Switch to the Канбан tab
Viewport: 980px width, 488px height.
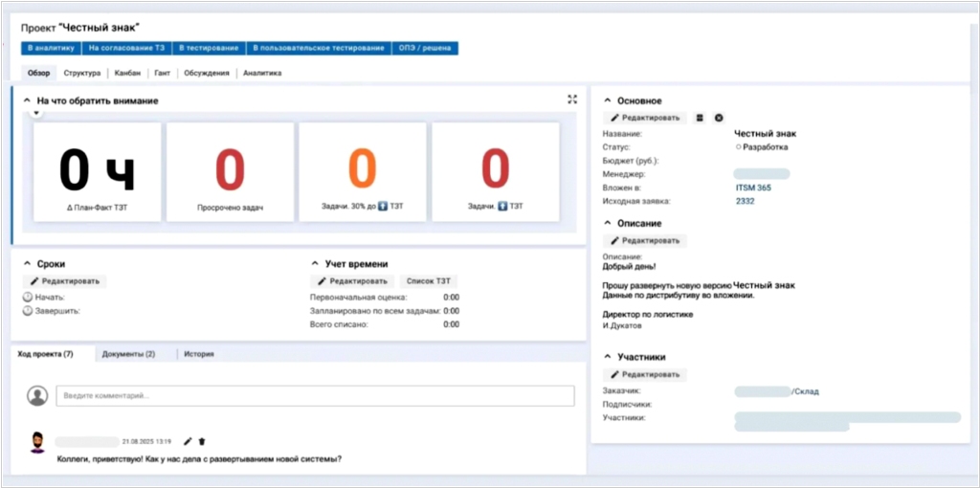point(127,73)
